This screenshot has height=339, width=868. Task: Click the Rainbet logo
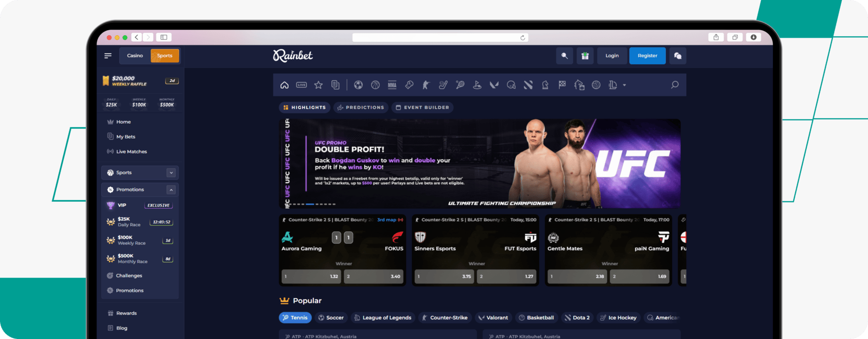[293, 56]
